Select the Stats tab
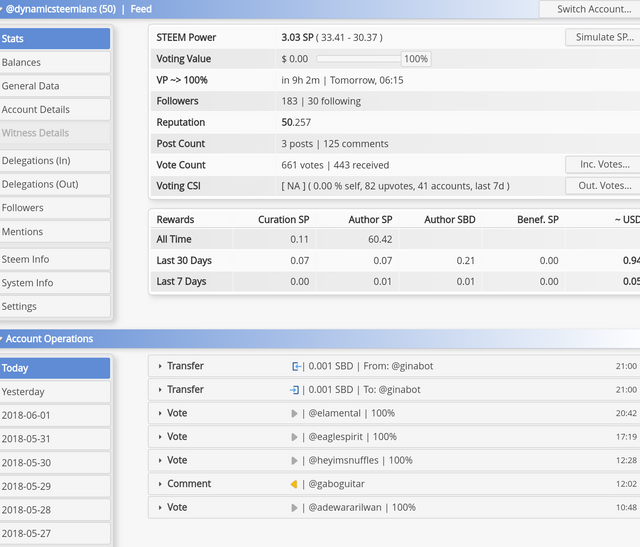Screen dimensions: 640x547 55,39
